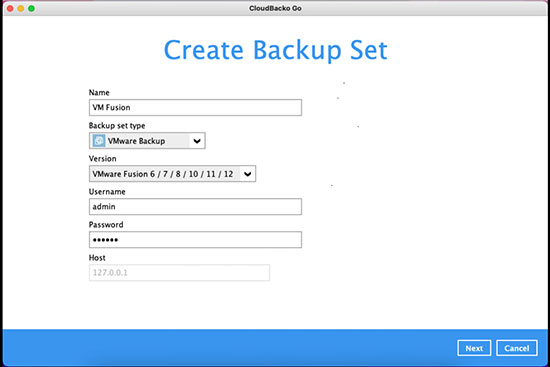Click the Username label
550x367 pixels.
coord(107,192)
